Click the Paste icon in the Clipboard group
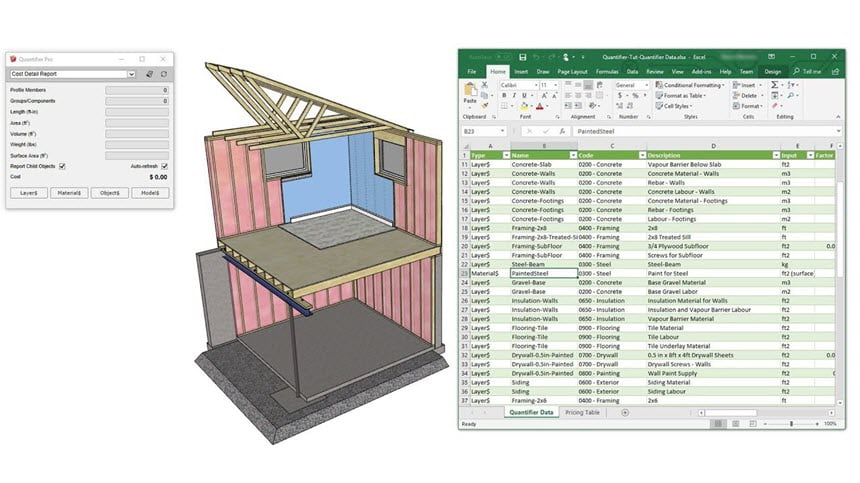Image resolution: width=860 pixels, height=483 pixels. pos(470,90)
